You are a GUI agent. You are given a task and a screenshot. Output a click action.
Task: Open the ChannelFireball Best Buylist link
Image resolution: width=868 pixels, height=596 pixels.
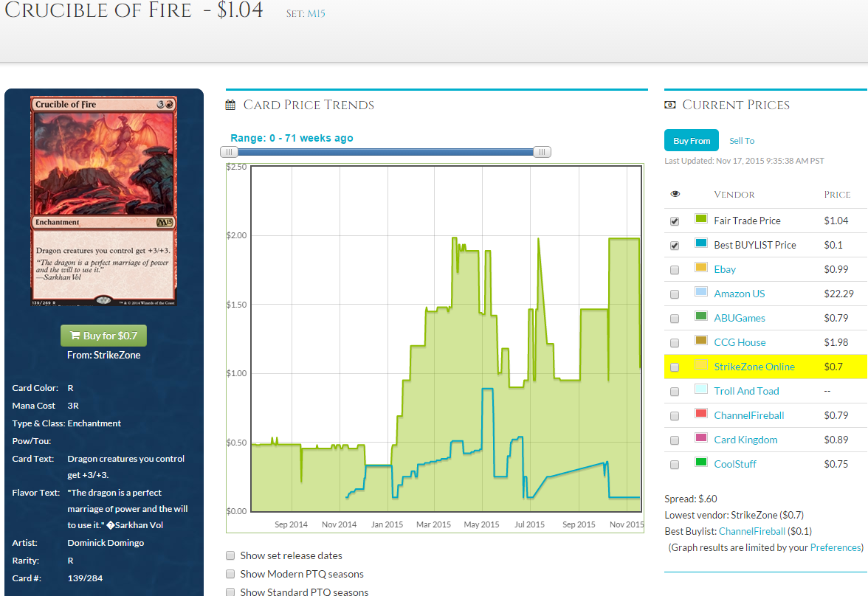pyautogui.click(x=751, y=531)
